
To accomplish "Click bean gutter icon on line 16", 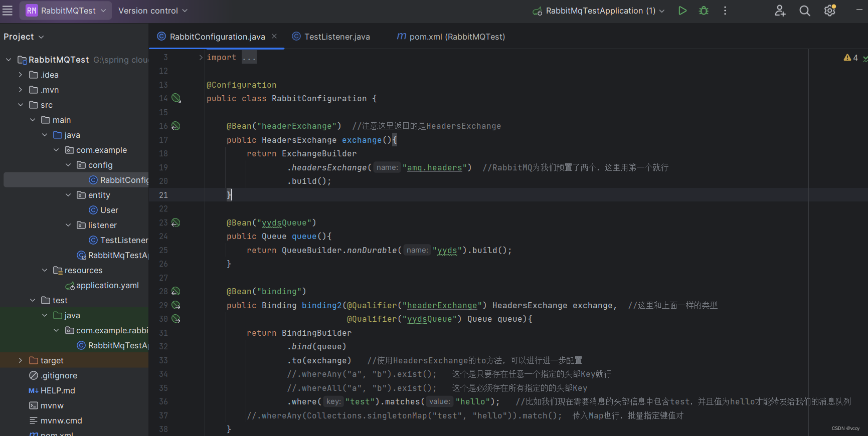I will click(x=176, y=126).
